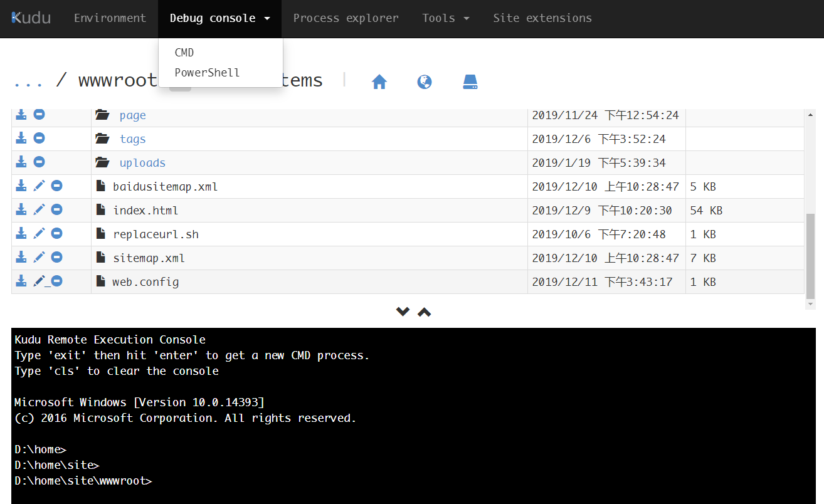Download replaceurl.sh file

pos(21,233)
